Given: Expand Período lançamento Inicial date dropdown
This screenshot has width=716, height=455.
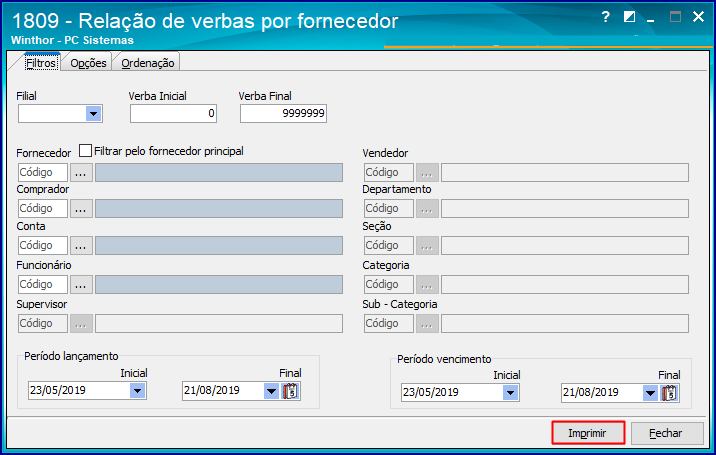Looking at the screenshot, I should pyautogui.click(x=137, y=391).
